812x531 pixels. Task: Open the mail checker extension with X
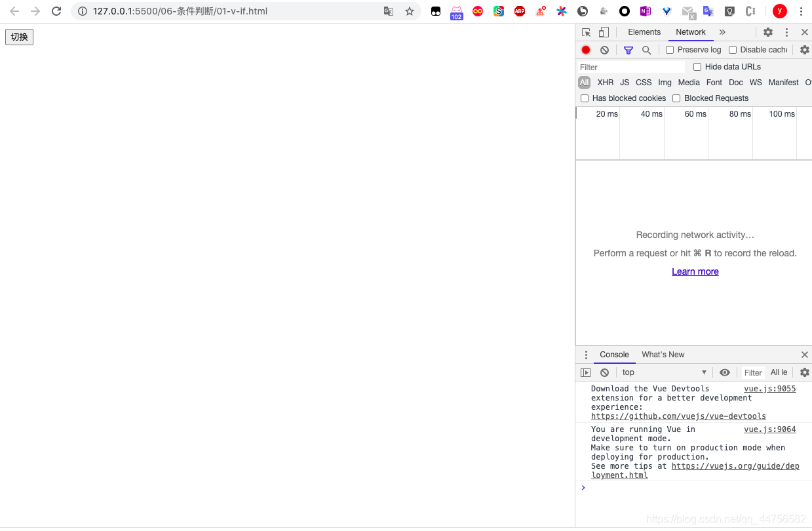[x=688, y=12]
